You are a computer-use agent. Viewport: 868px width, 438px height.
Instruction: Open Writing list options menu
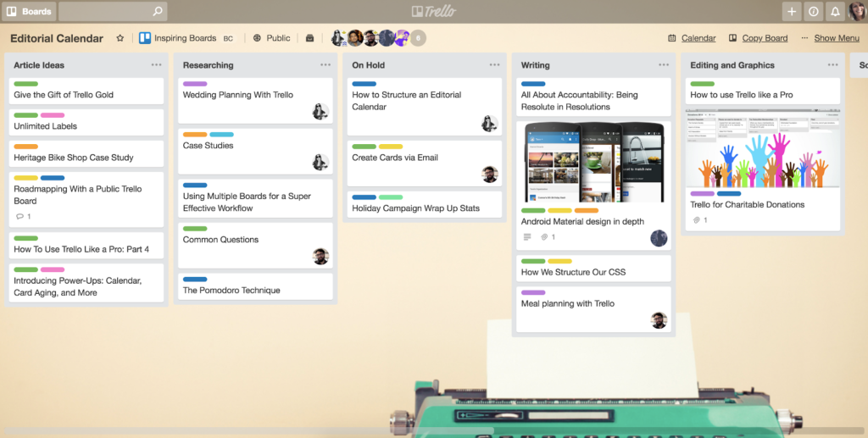(664, 64)
